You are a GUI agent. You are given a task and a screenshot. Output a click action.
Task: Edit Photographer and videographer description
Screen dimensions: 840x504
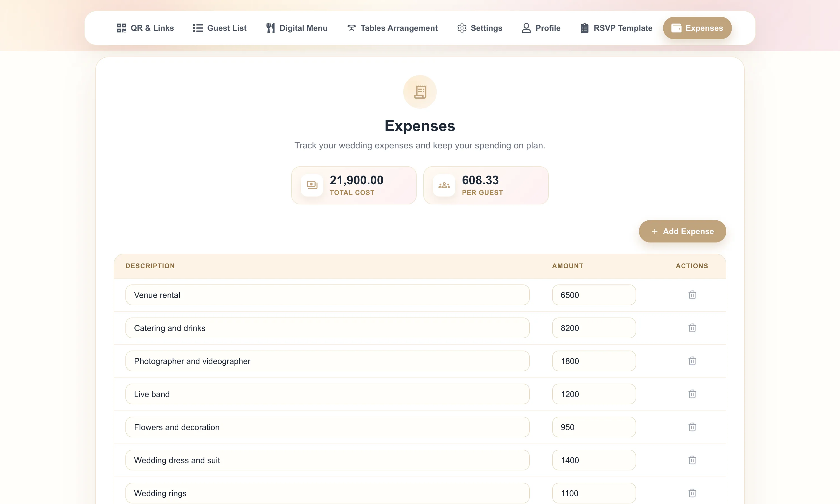(x=327, y=361)
